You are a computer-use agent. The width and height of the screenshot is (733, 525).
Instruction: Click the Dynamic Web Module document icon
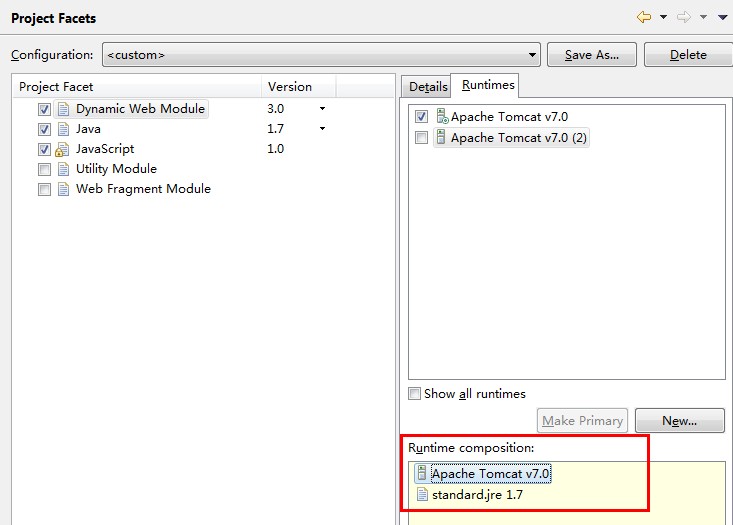coord(63,109)
